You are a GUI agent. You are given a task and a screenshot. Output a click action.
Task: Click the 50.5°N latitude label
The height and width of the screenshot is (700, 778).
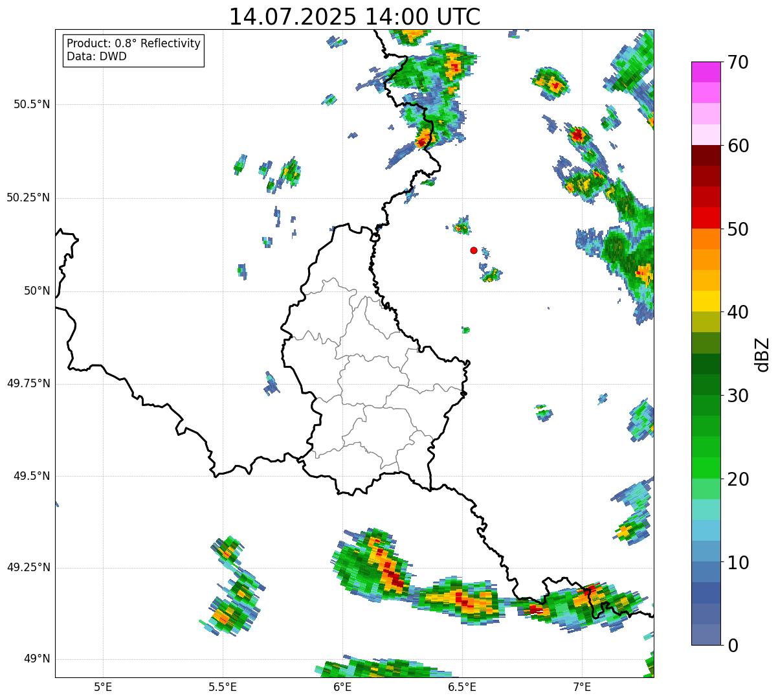tap(32, 104)
